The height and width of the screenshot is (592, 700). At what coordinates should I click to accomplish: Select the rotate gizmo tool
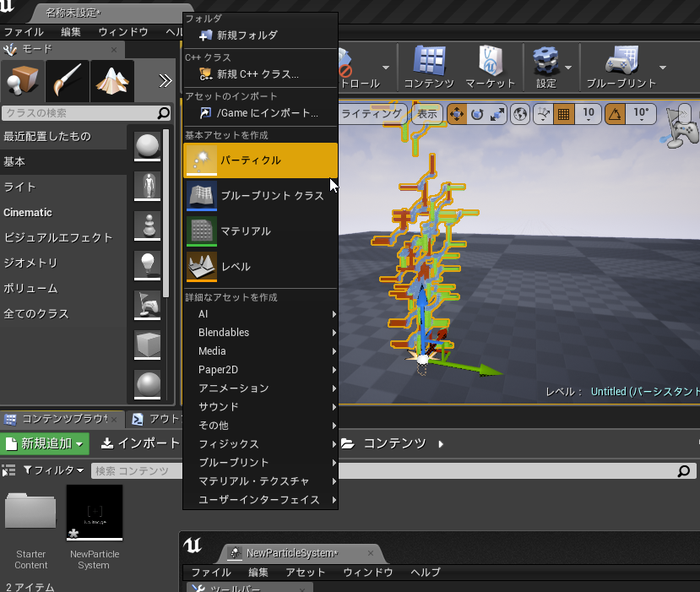pyautogui.click(x=477, y=114)
